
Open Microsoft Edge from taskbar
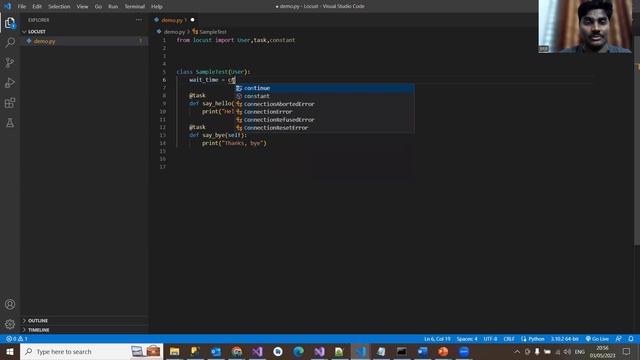pos(298,351)
